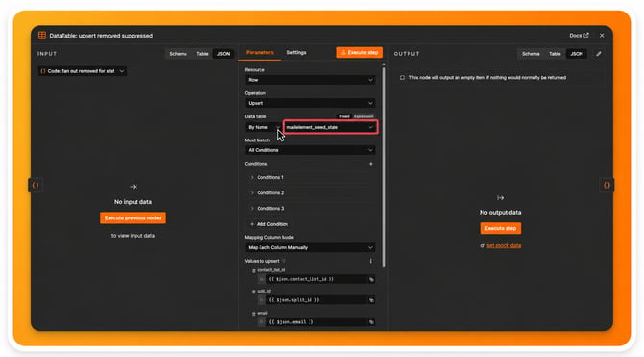The image size is (644, 357).
Task: Switch input view to Table
Action: point(202,54)
